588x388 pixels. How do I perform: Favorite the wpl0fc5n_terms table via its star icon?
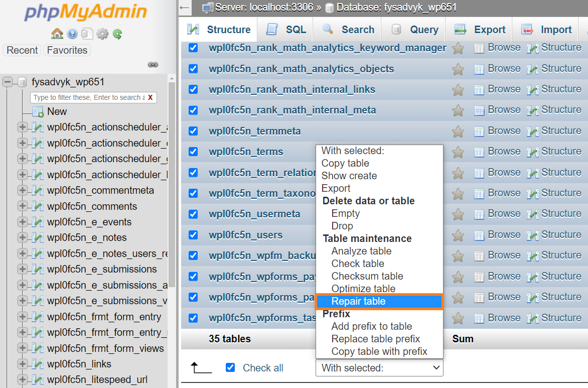[x=458, y=151]
